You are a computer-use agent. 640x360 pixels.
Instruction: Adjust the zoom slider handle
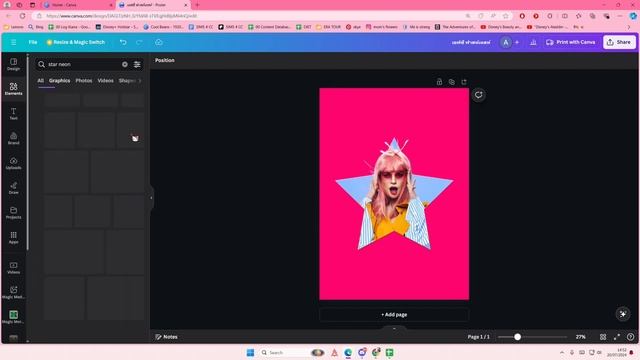[x=517, y=337]
